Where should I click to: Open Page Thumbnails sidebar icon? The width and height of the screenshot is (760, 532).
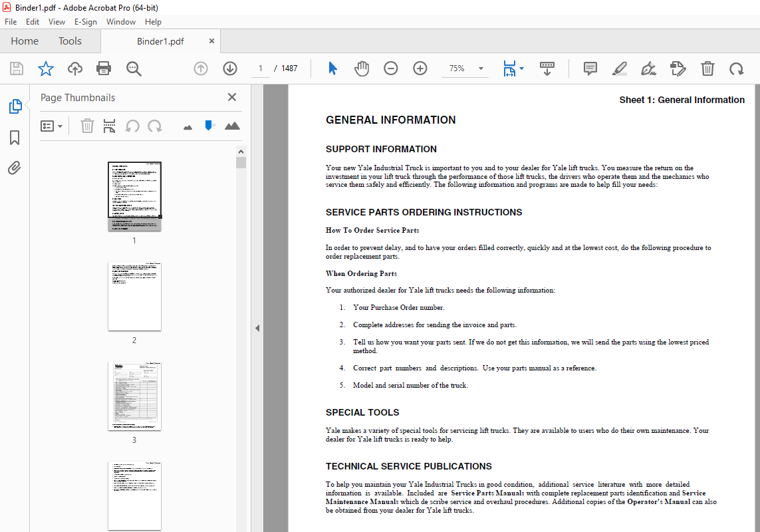(15, 106)
